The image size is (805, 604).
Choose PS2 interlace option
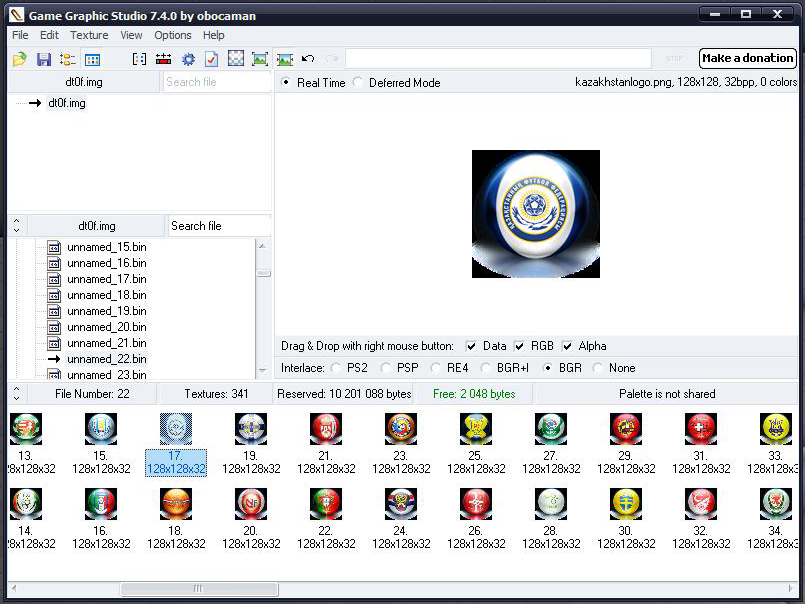click(x=336, y=368)
